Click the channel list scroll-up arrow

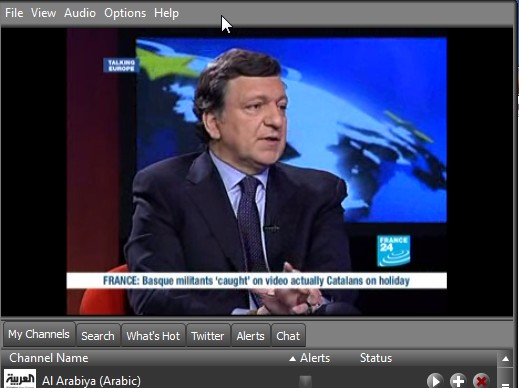click(x=505, y=359)
